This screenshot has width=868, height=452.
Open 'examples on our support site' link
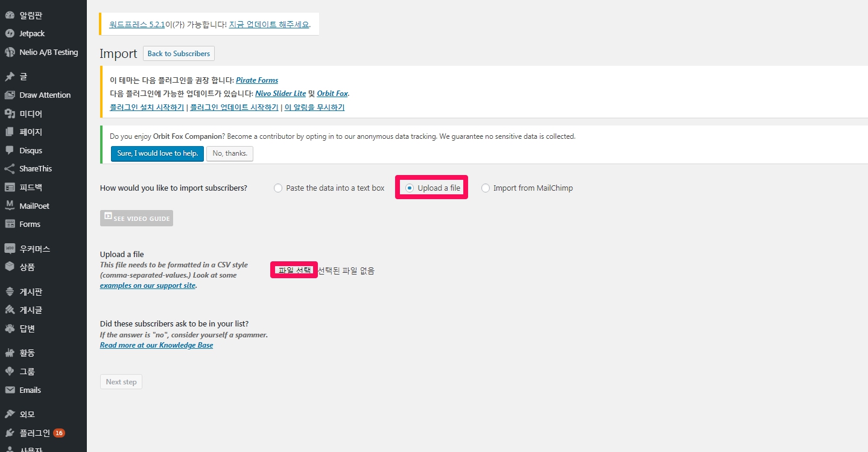tap(148, 285)
